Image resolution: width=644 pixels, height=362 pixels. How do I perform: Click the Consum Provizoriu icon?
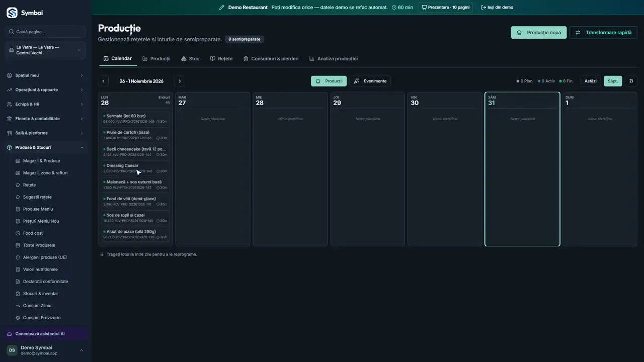pyautogui.click(x=18, y=318)
